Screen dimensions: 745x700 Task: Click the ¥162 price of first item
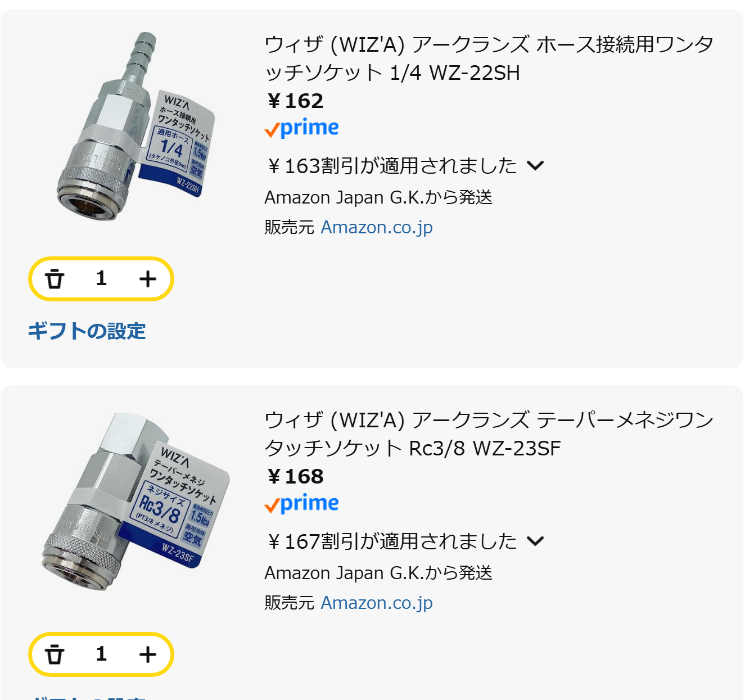click(x=296, y=101)
